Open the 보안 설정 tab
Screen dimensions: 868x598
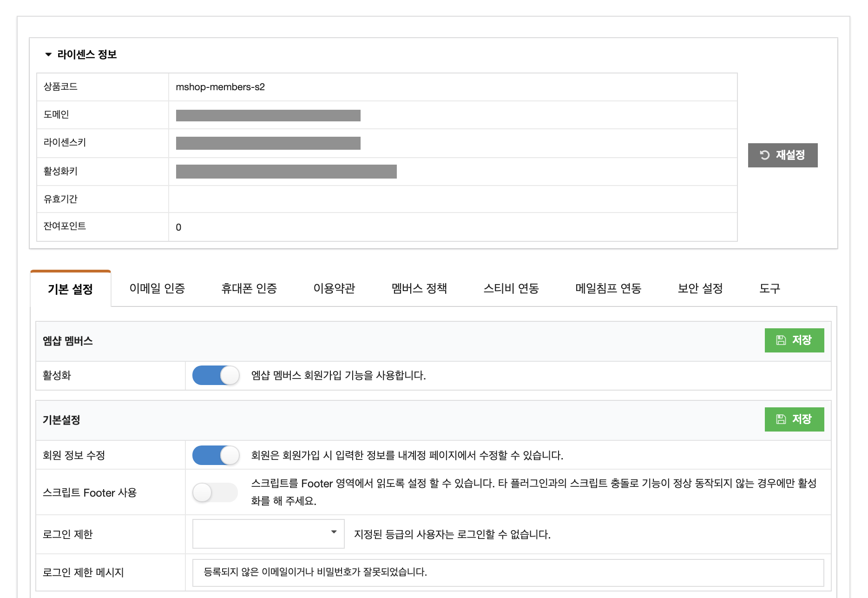(x=700, y=288)
